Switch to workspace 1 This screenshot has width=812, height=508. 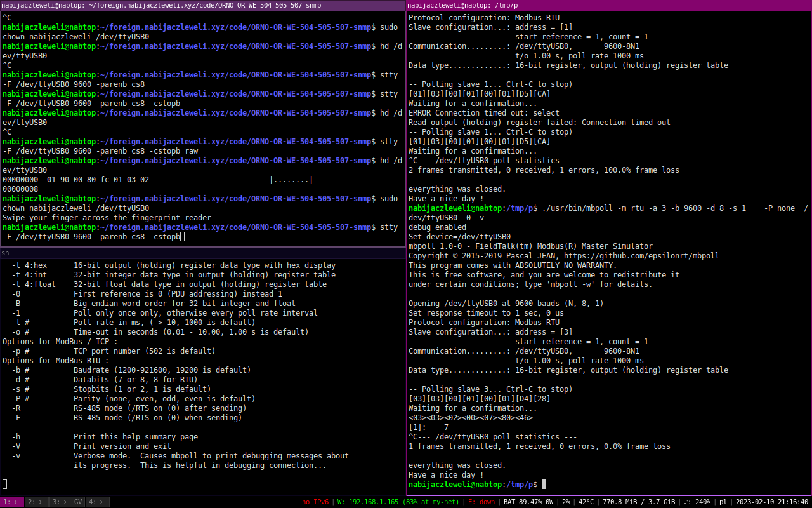point(12,502)
